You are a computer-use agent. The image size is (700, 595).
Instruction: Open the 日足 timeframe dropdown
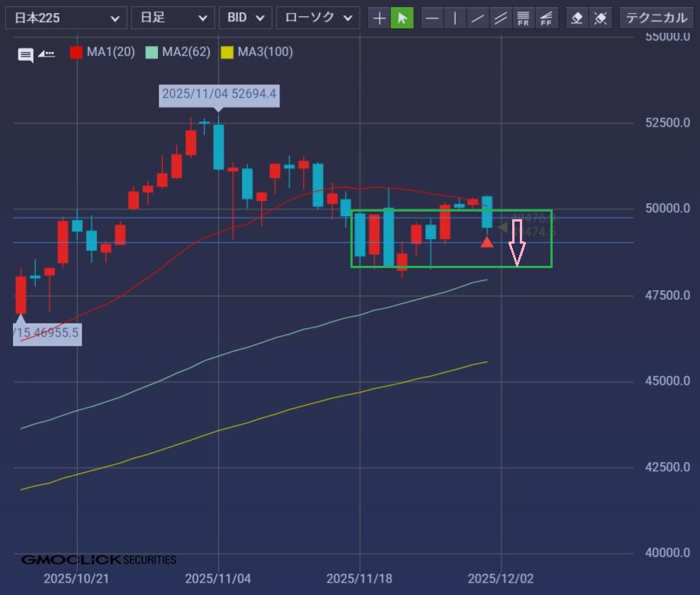[173, 18]
